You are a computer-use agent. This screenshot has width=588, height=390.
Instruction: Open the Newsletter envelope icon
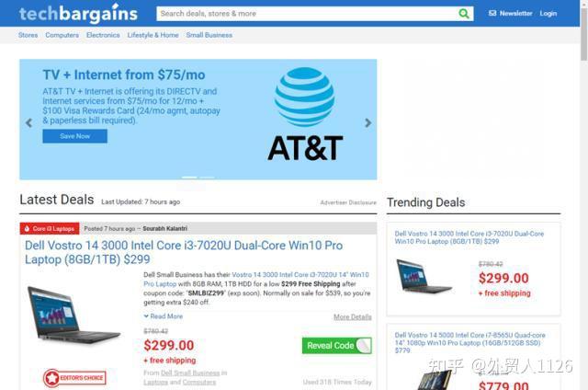pos(492,13)
